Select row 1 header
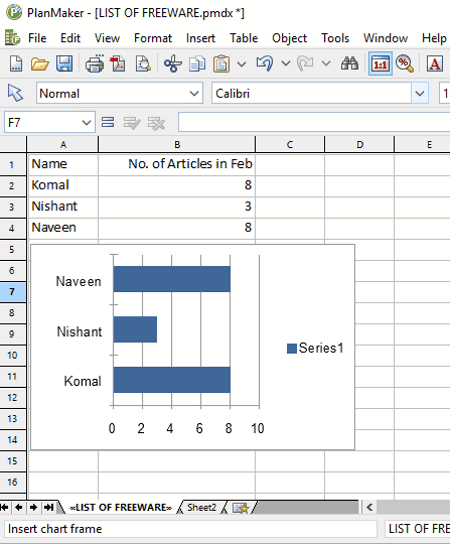450x544 pixels. pos(12,164)
